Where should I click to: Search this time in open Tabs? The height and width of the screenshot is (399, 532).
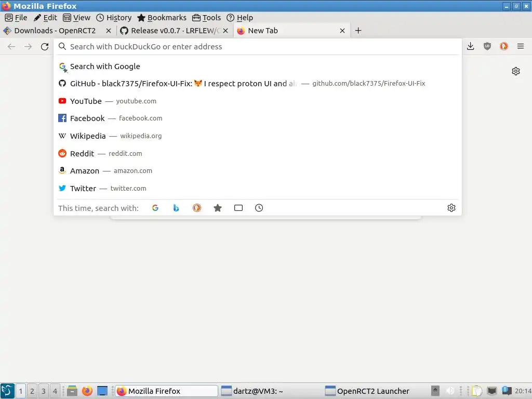click(238, 208)
